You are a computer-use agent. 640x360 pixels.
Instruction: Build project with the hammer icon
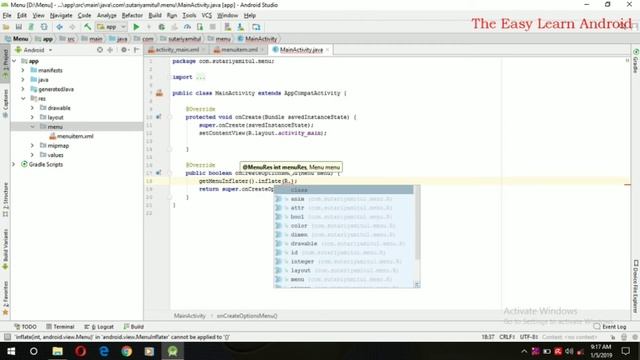[87, 27]
